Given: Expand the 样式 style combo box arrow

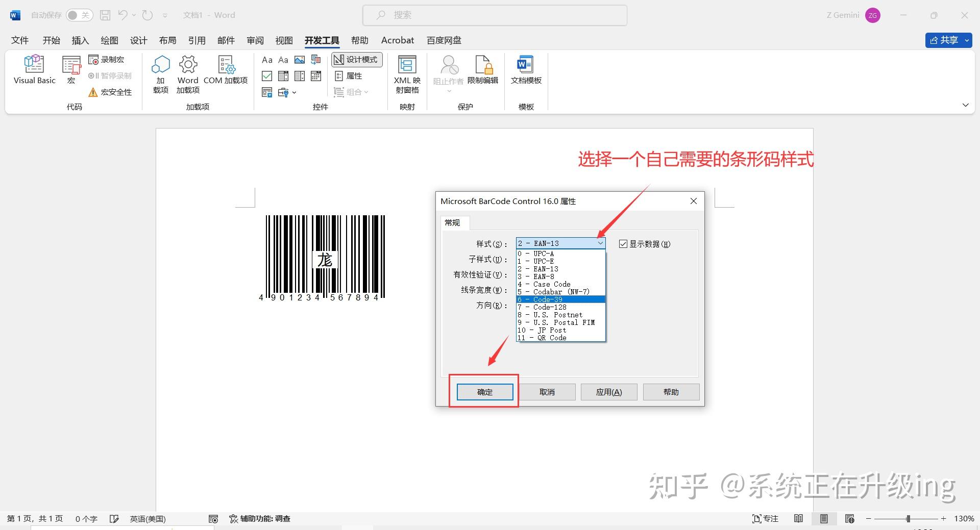Looking at the screenshot, I should pos(600,243).
